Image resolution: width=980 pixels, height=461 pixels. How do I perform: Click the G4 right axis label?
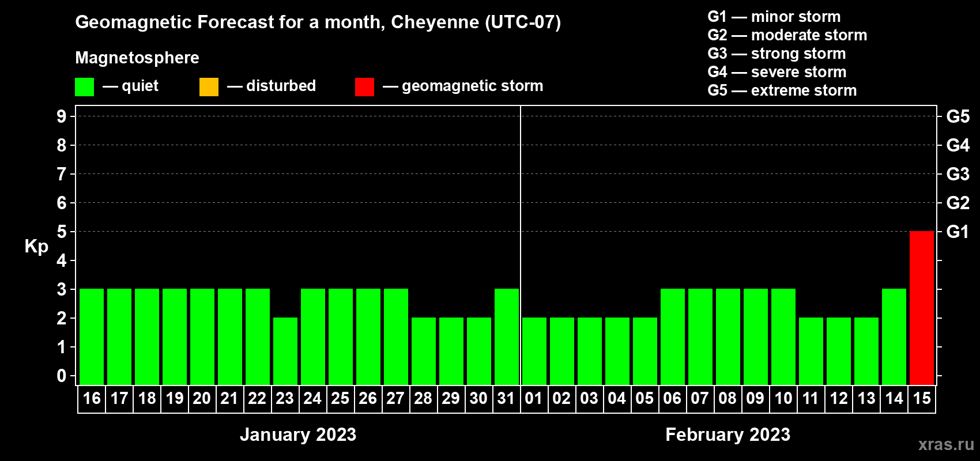pyautogui.click(x=958, y=145)
